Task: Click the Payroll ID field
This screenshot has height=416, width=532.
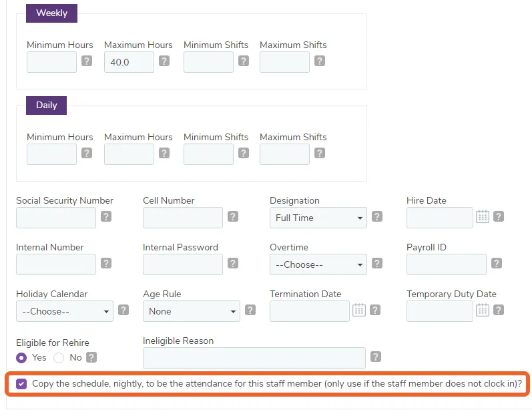Action: [x=447, y=264]
